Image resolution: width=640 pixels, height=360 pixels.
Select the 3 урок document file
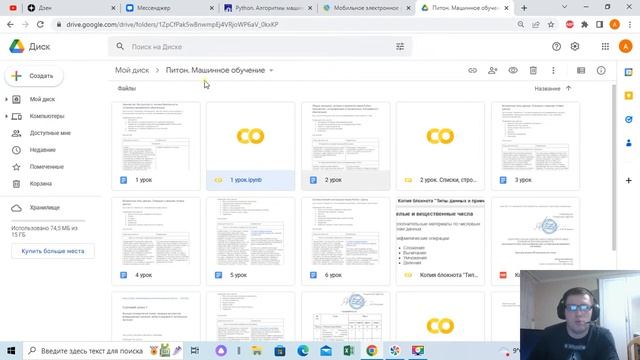click(x=535, y=146)
